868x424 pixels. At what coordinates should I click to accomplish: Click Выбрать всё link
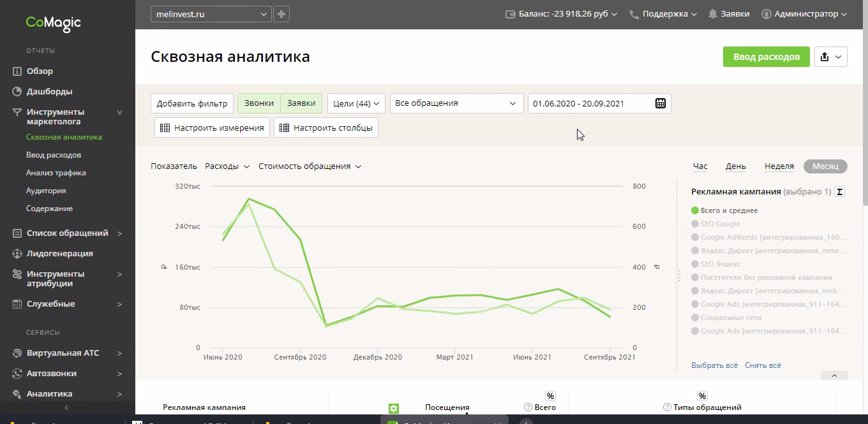pyautogui.click(x=714, y=365)
